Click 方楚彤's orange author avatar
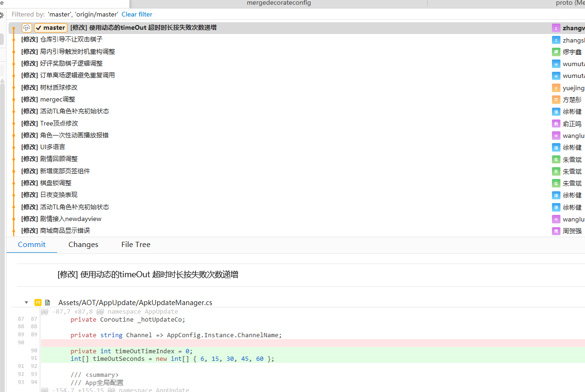Screen dimensions: 585x392 556,100
